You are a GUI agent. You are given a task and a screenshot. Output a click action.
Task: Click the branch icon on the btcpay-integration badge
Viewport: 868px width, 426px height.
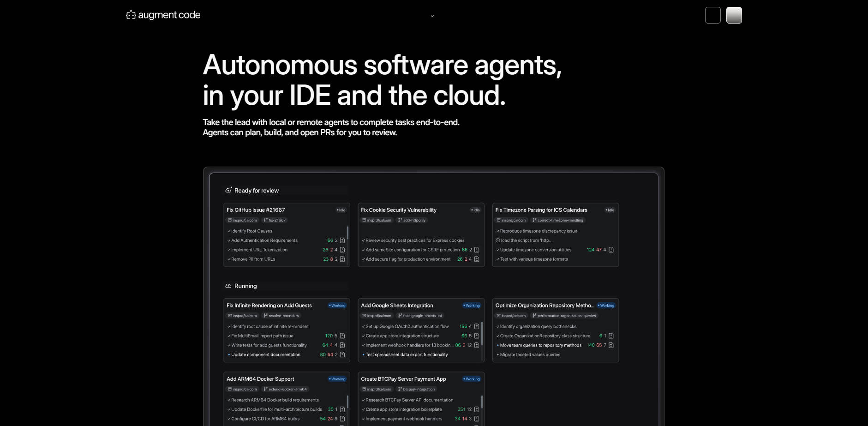(x=400, y=389)
